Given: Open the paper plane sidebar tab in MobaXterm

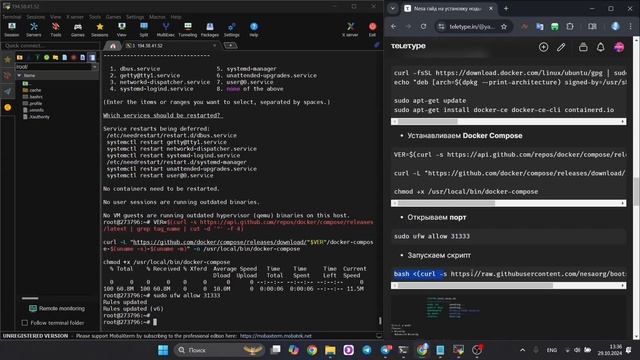Looking at the screenshot, I should (7, 92).
